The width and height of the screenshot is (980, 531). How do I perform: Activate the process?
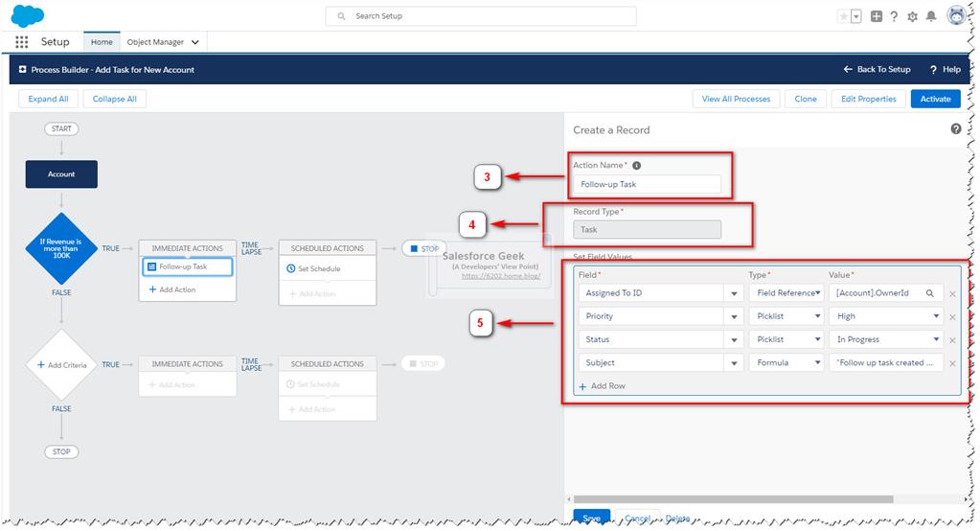[x=935, y=99]
